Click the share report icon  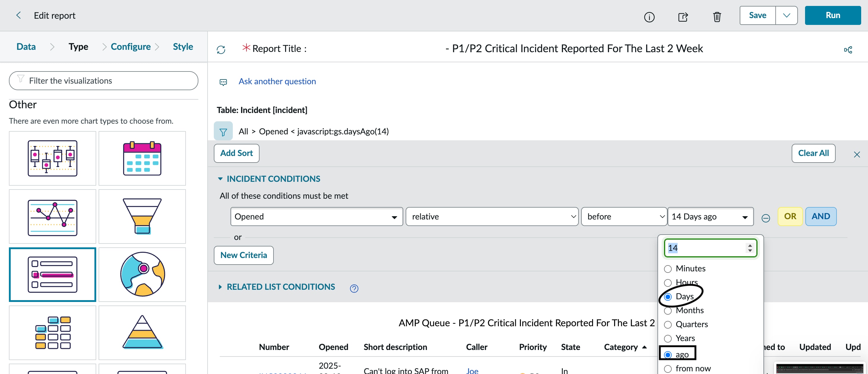pos(683,17)
